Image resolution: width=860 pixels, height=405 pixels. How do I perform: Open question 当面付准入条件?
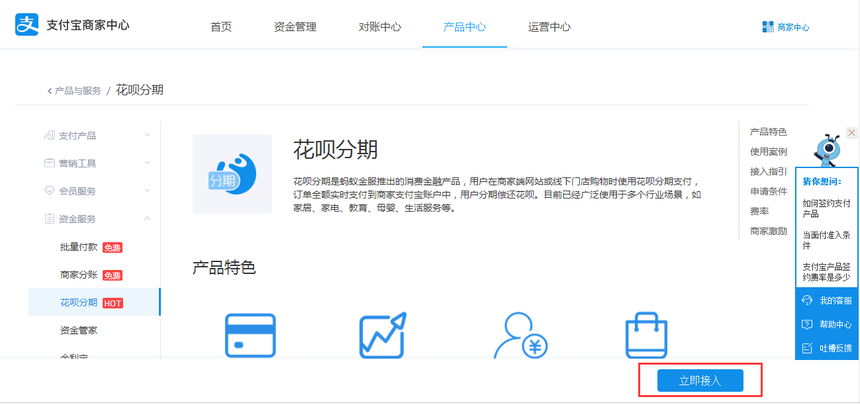point(827,240)
